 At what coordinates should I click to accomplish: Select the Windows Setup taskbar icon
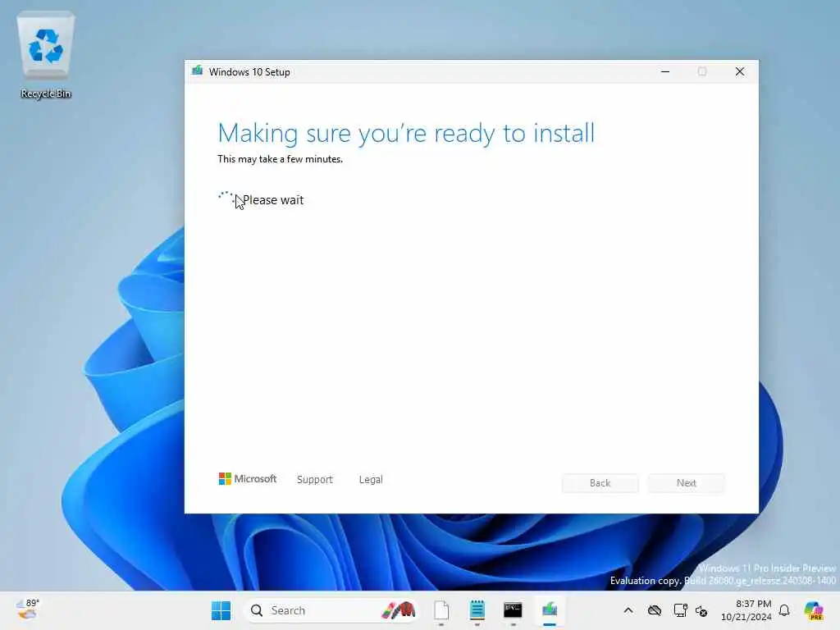[549, 610]
